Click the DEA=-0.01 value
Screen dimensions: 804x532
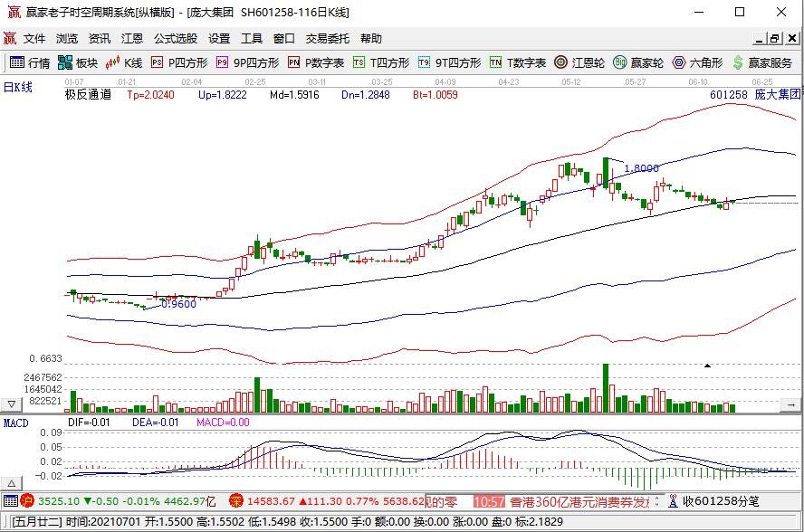[156, 423]
